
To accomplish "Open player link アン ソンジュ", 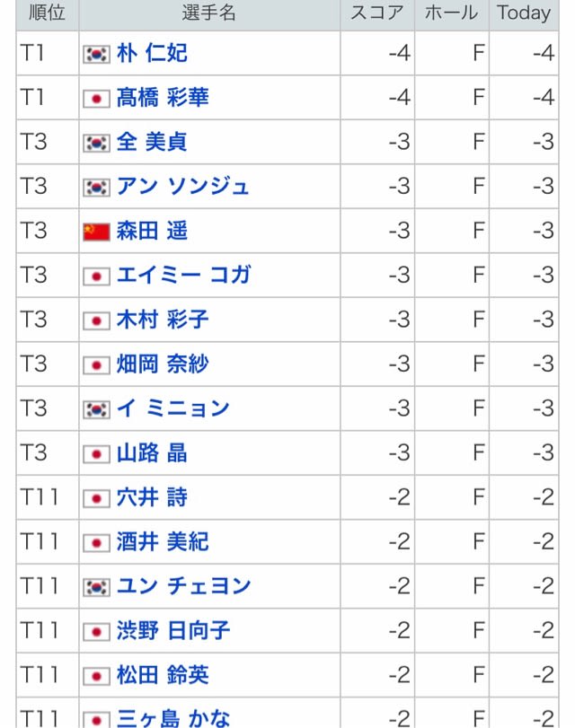I will [x=182, y=186].
